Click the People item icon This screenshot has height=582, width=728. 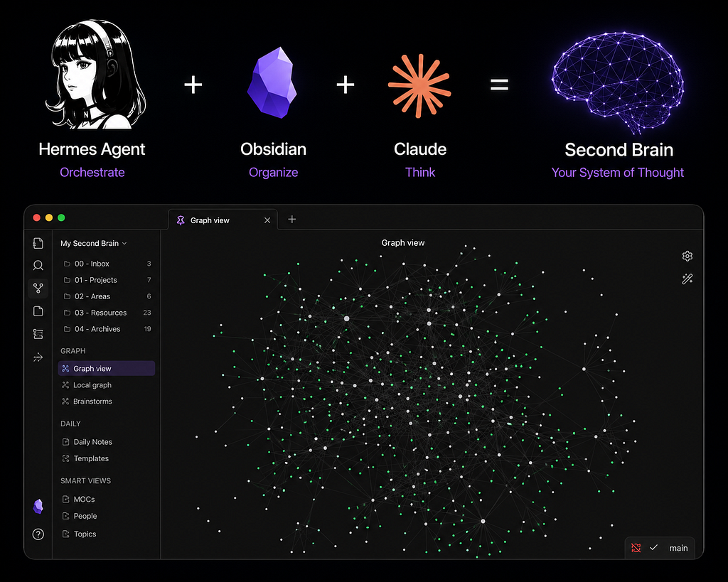66,516
